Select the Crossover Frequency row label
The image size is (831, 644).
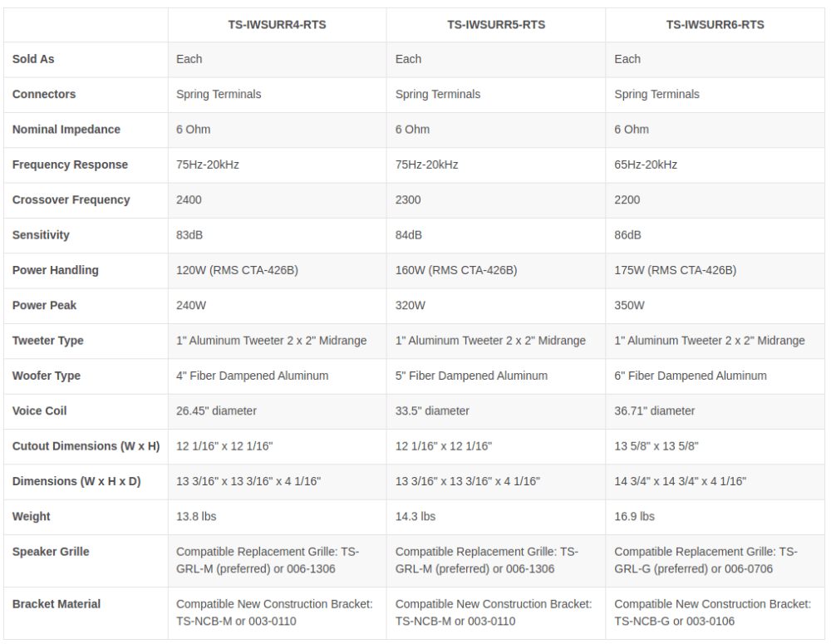pyautogui.click(x=71, y=199)
